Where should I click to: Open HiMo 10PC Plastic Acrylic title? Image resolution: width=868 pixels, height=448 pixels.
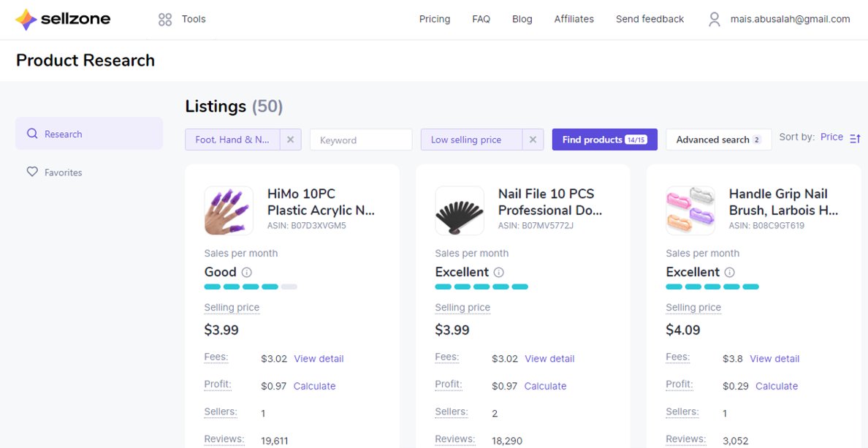321,202
